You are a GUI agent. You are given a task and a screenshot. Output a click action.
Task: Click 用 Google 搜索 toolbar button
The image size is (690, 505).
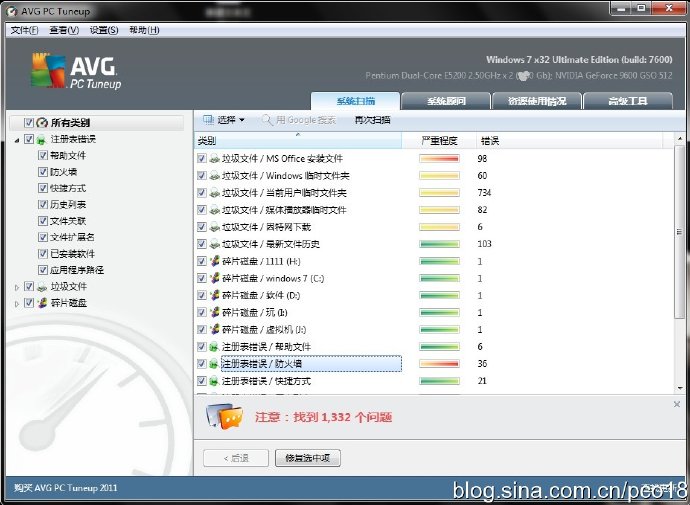[299, 120]
